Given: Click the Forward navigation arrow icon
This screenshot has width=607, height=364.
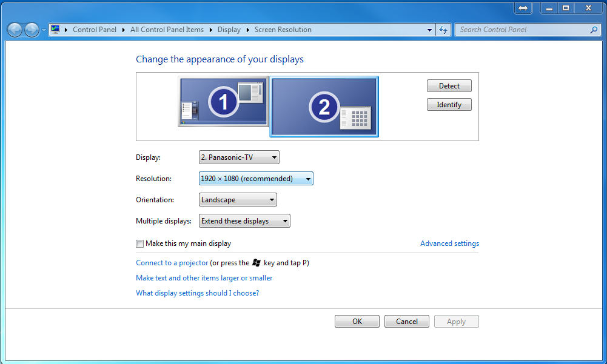Looking at the screenshot, I should 32,30.
